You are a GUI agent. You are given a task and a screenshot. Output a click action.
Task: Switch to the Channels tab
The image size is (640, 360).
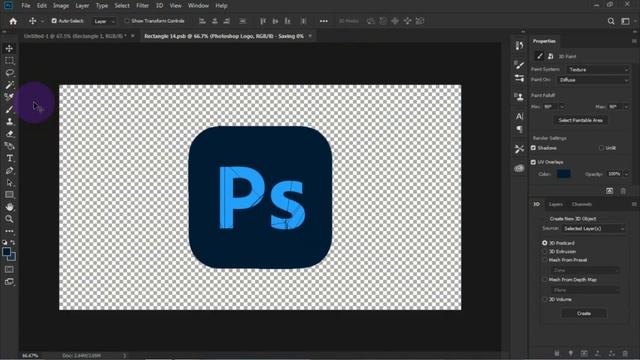[582, 204]
